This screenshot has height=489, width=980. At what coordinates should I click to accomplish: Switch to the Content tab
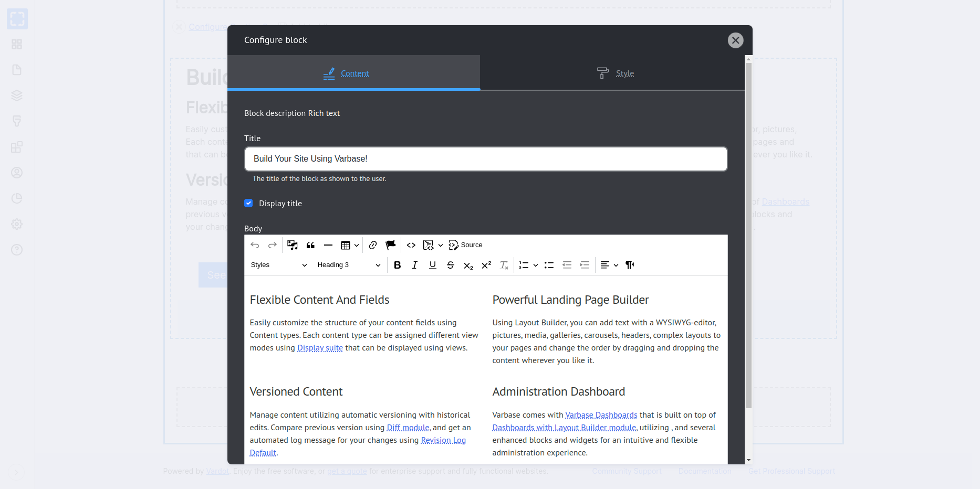pos(354,73)
